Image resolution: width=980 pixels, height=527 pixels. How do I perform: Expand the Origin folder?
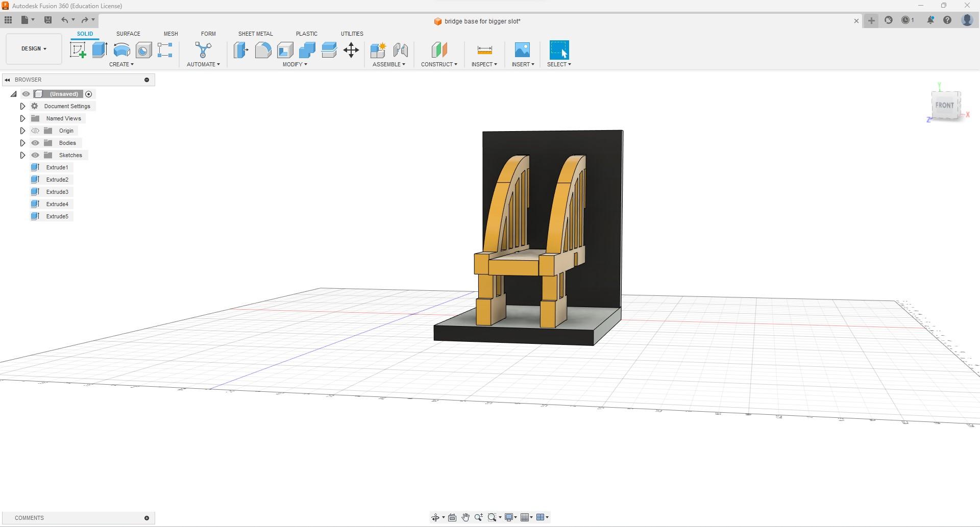coord(22,131)
